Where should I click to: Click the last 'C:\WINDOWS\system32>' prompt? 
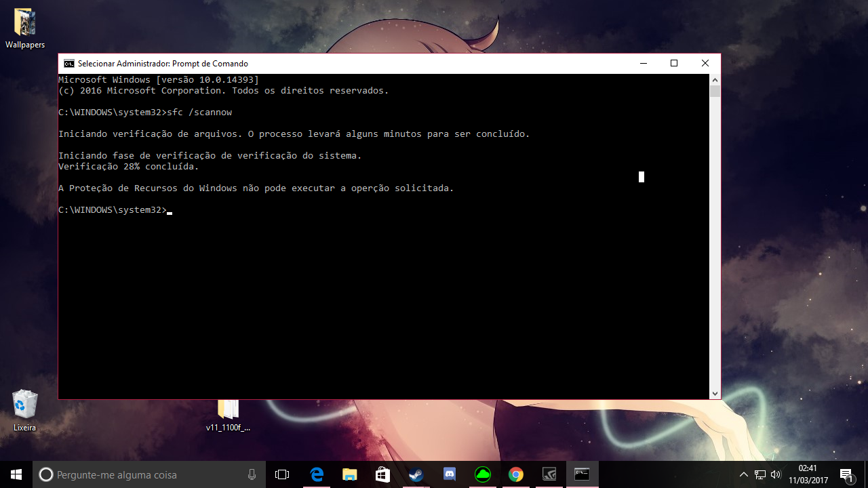pyautogui.click(x=113, y=210)
